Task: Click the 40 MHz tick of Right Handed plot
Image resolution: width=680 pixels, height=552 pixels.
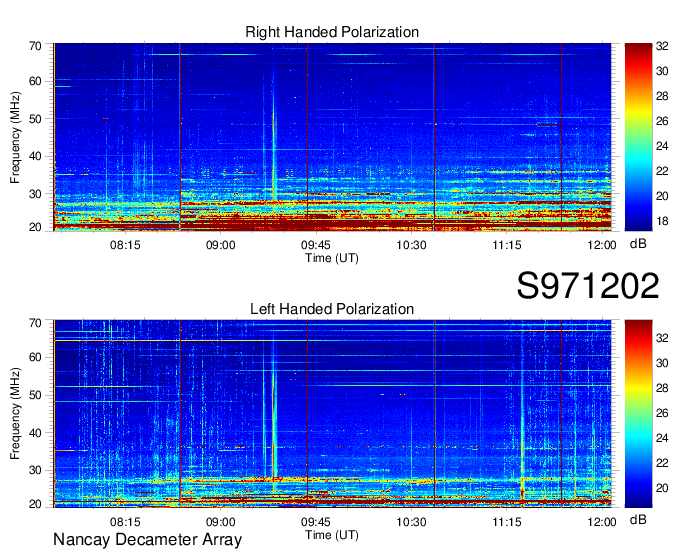Action: (x=35, y=156)
